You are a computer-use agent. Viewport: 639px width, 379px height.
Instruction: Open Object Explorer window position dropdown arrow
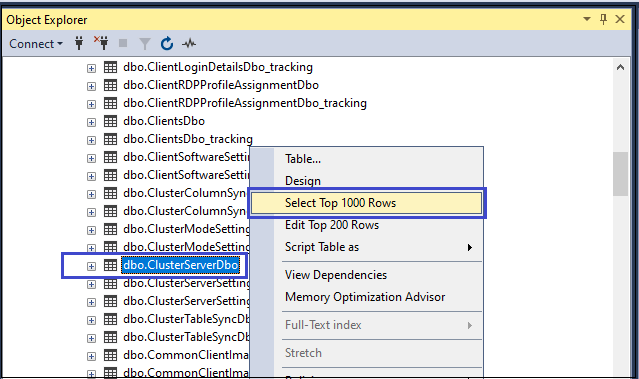pos(587,19)
